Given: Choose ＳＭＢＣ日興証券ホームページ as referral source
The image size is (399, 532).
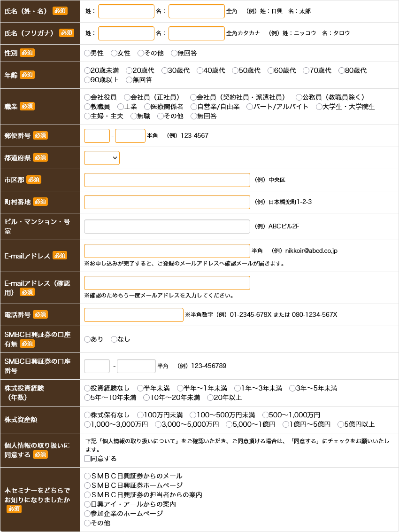Looking at the screenshot, I should 86,485.
